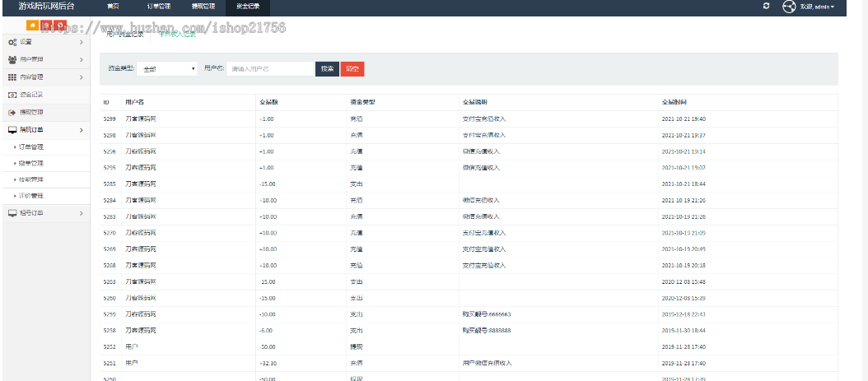868x381 pixels.
Task: Click the 交易说明 column header
Action: 475,103
